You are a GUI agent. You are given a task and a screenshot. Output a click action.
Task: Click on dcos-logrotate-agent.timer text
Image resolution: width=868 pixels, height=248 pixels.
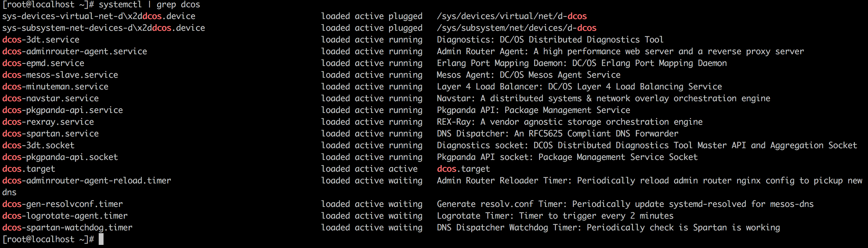(x=65, y=216)
